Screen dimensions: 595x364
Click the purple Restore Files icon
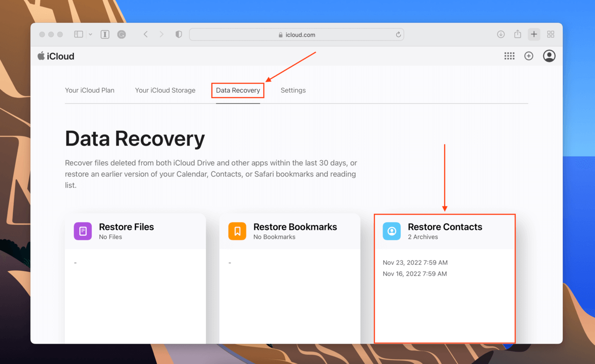click(83, 231)
